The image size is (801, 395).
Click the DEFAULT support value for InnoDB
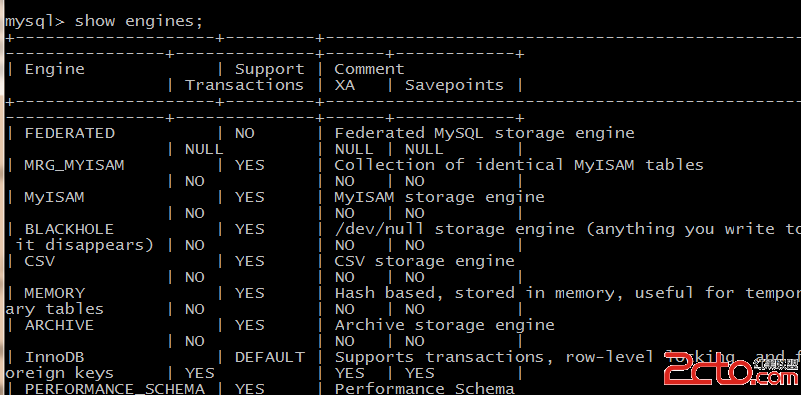pyautogui.click(x=269, y=357)
